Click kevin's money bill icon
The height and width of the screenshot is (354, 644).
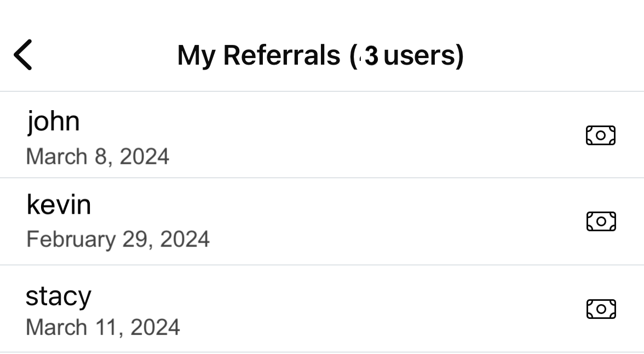[x=601, y=221]
